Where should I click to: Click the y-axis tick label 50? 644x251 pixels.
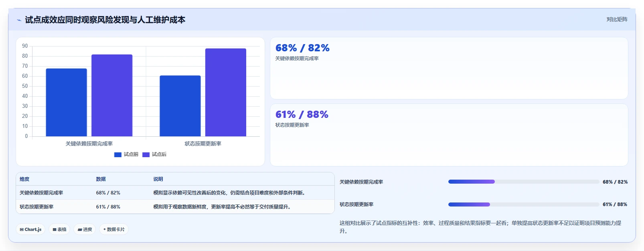coord(25,86)
